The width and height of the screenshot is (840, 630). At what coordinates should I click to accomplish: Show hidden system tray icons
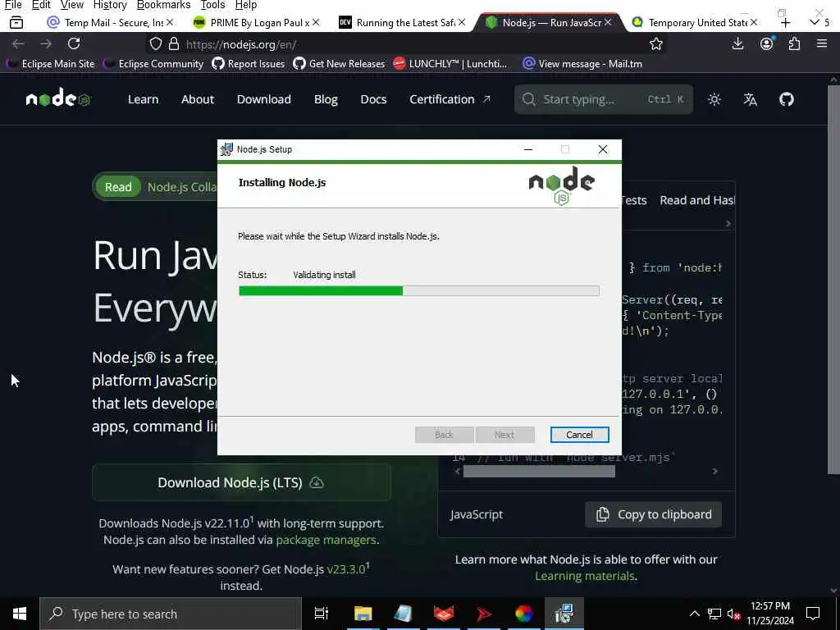(694, 614)
